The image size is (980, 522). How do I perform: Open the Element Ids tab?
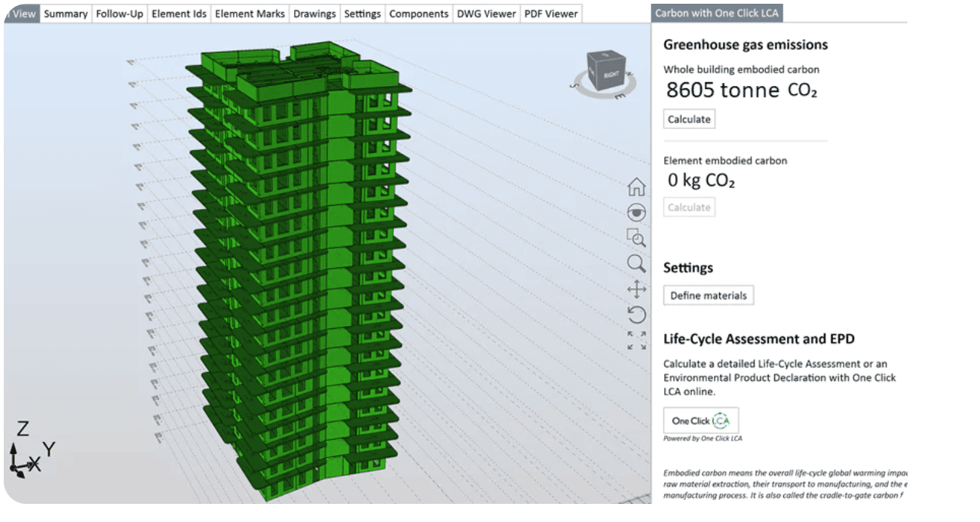(x=179, y=14)
